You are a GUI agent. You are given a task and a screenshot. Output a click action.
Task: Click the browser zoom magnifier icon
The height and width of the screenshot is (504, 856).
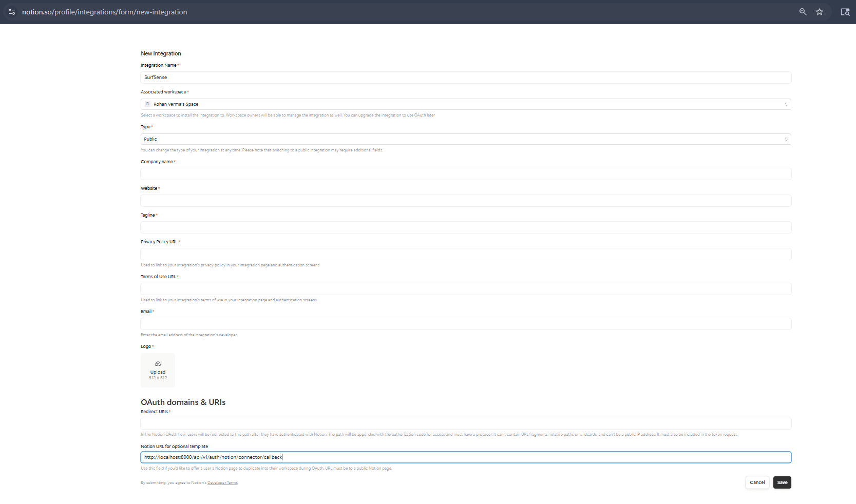(x=803, y=11)
